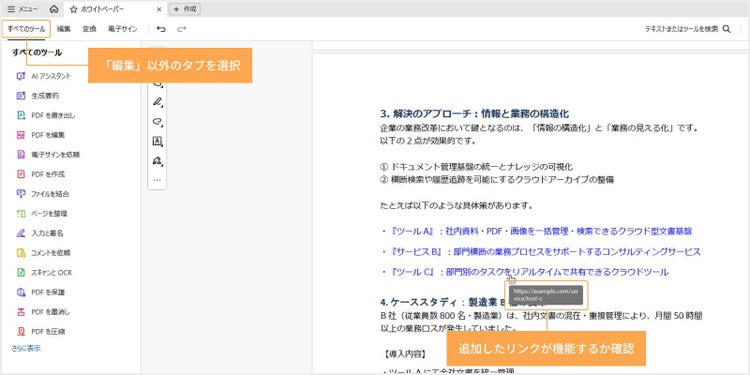Open the quick toolbar more options ellipsis
Viewport: 750px width, 375px height.
[157, 180]
